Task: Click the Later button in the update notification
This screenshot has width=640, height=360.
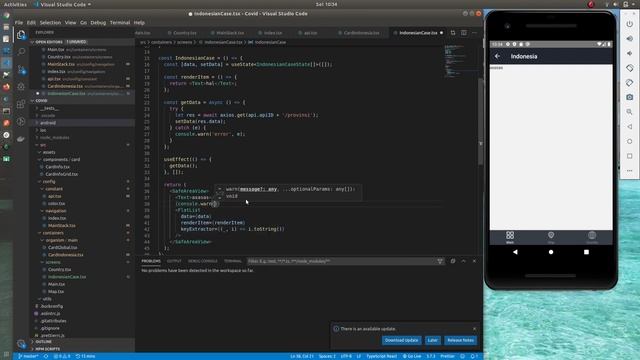Action: click(x=433, y=340)
